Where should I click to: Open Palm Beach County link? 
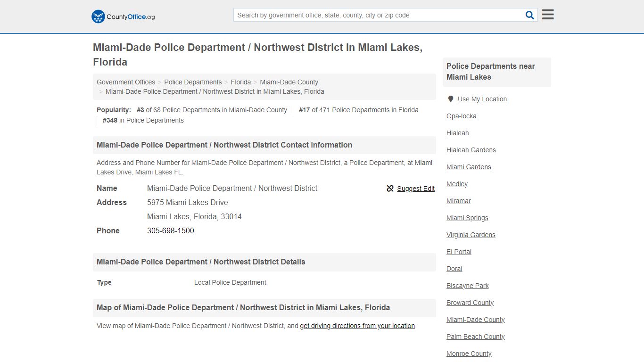point(476,337)
